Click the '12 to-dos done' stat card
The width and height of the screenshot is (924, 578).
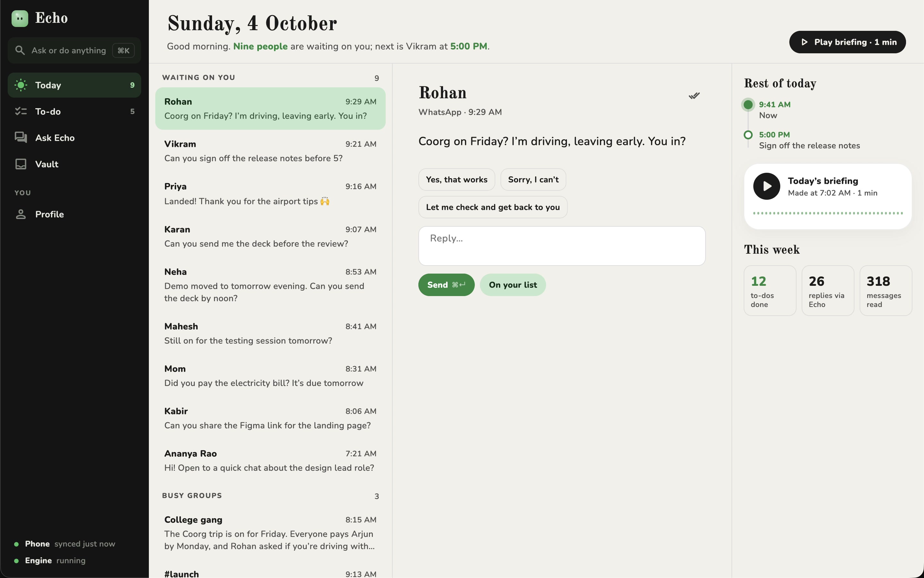pyautogui.click(x=770, y=291)
